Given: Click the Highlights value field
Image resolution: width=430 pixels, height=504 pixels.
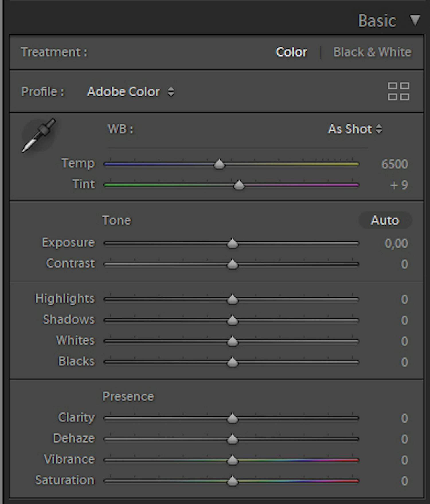Looking at the screenshot, I should 404,299.
